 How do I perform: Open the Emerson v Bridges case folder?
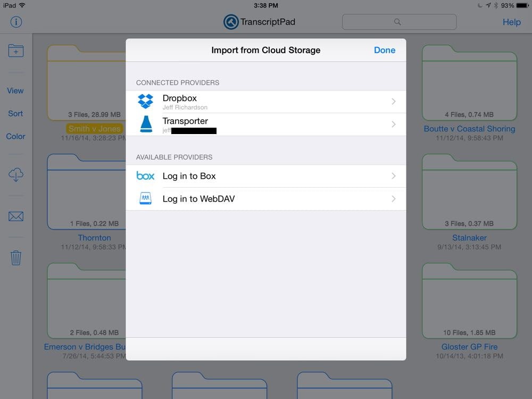tap(87, 301)
